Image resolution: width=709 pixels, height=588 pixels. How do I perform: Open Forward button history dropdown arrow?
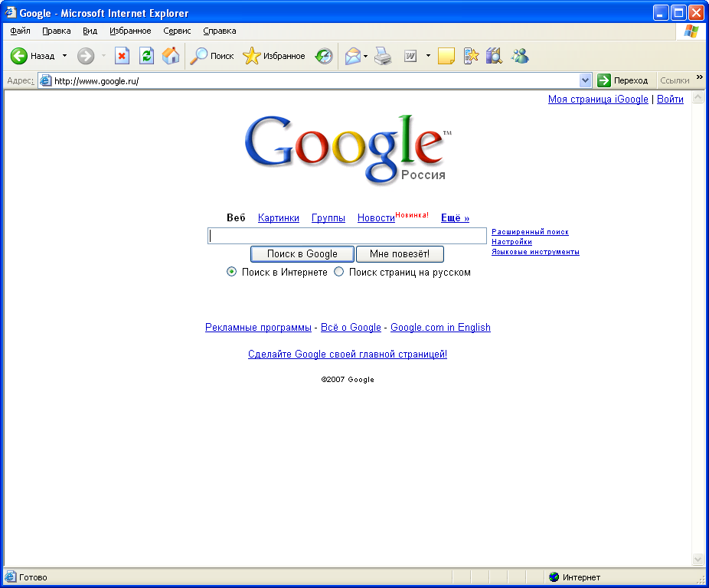coord(103,56)
